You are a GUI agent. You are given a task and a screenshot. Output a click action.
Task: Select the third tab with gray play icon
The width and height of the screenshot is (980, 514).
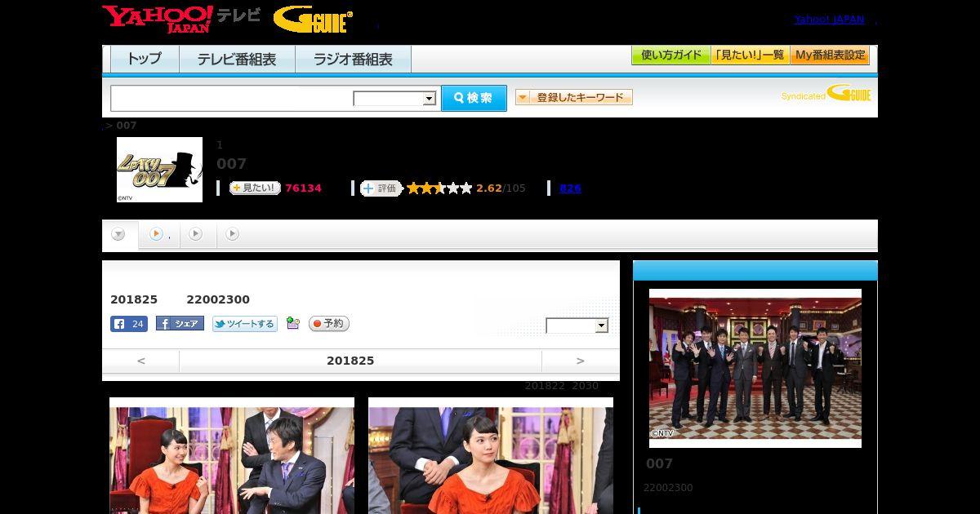point(197,235)
